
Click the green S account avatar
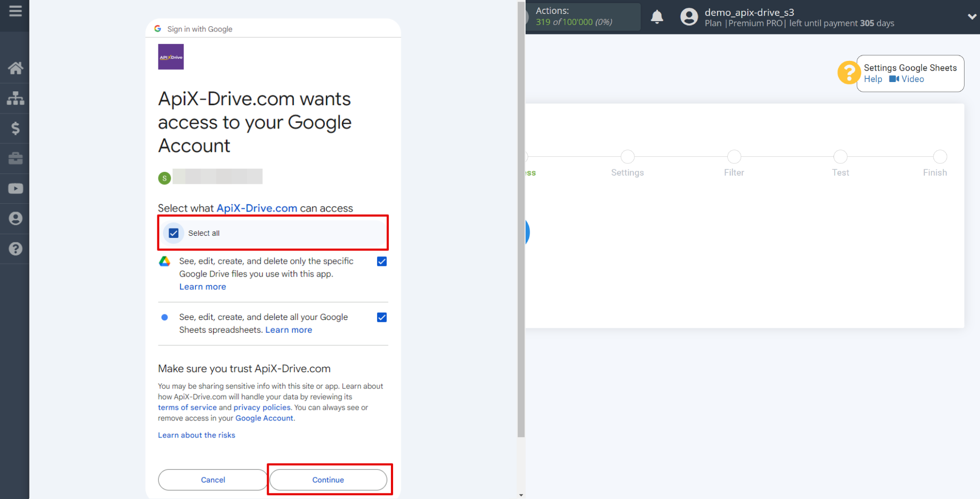click(x=165, y=178)
